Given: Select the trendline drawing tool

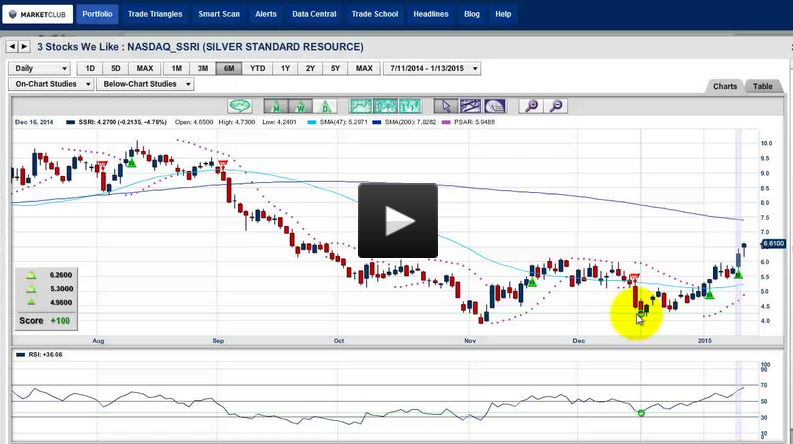Looking at the screenshot, I should click(470, 106).
